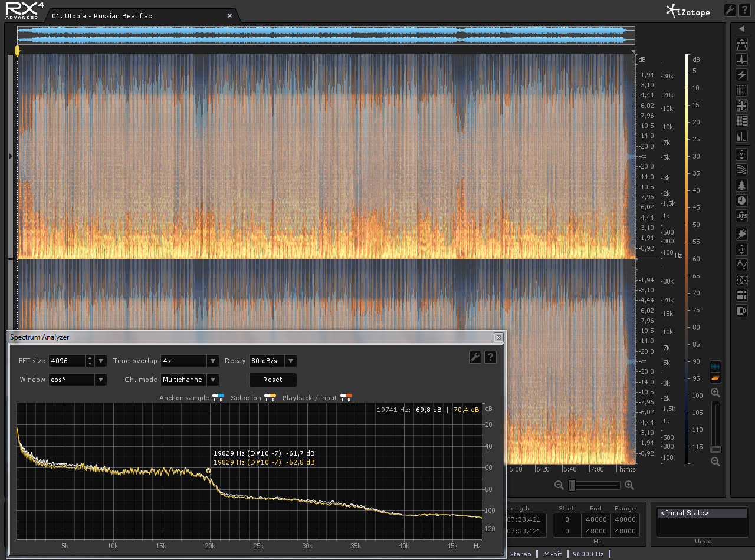Open the clock Time & Pitch module
This screenshot has width=755, height=560.
pyautogui.click(x=742, y=200)
